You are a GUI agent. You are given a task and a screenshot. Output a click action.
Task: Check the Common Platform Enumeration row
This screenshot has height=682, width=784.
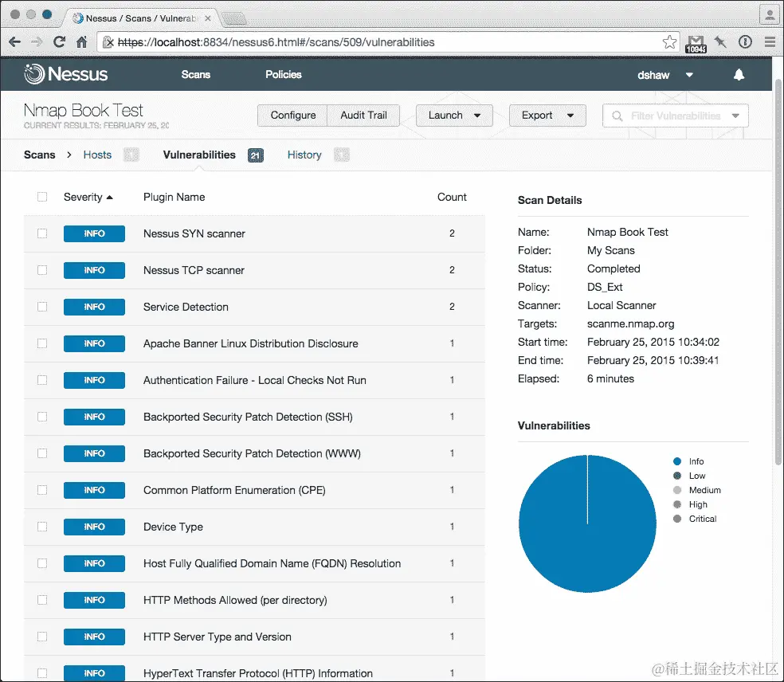click(42, 490)
